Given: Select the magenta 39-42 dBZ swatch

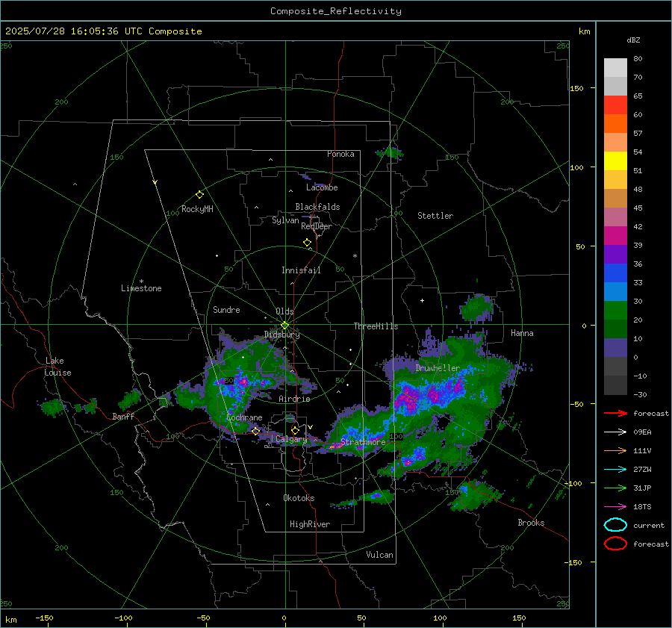Looking at the screenshot, I should click(615, 235).
